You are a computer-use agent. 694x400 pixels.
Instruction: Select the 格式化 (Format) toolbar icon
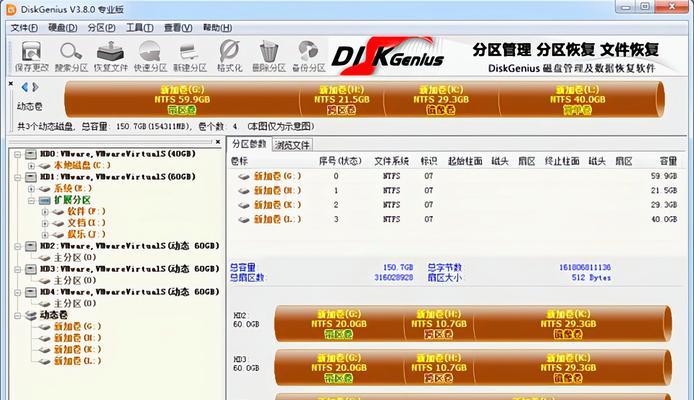tap(229, 56)
